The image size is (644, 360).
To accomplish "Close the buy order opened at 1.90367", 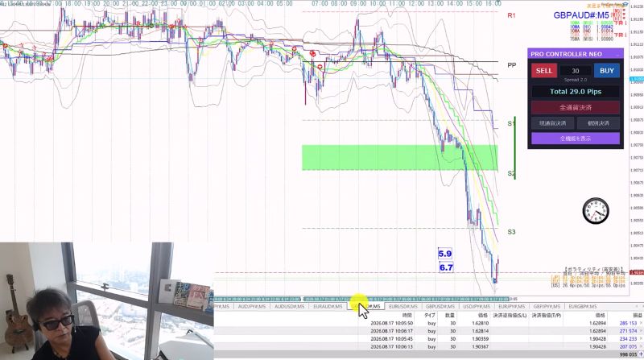I will pos(641,347).
